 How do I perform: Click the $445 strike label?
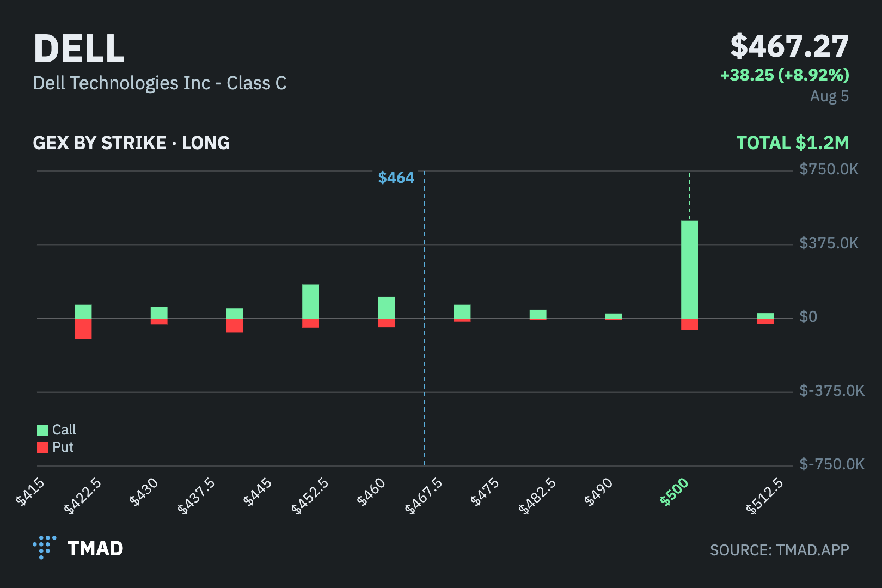point(258,492)
